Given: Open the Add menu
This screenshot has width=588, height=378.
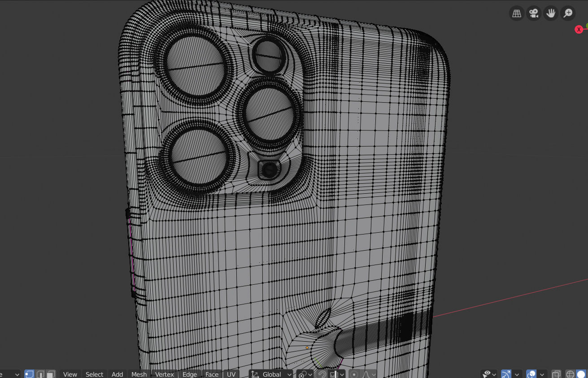Looking at the screenshot, I should point(118,374).
